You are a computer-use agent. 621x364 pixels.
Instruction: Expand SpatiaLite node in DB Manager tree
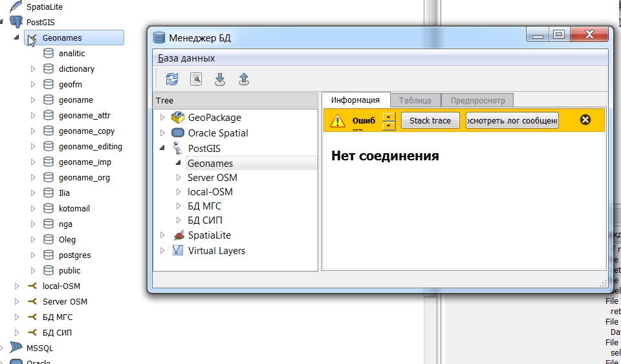coord(162,235)
